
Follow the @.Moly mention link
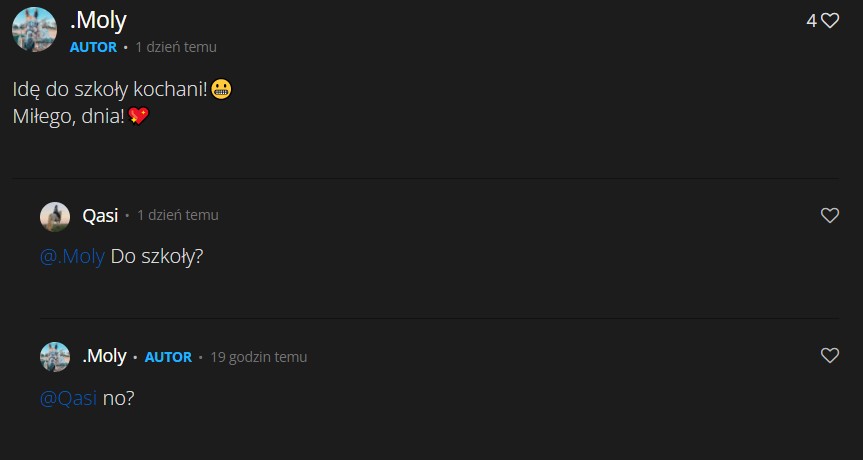[x=72, y=256]
